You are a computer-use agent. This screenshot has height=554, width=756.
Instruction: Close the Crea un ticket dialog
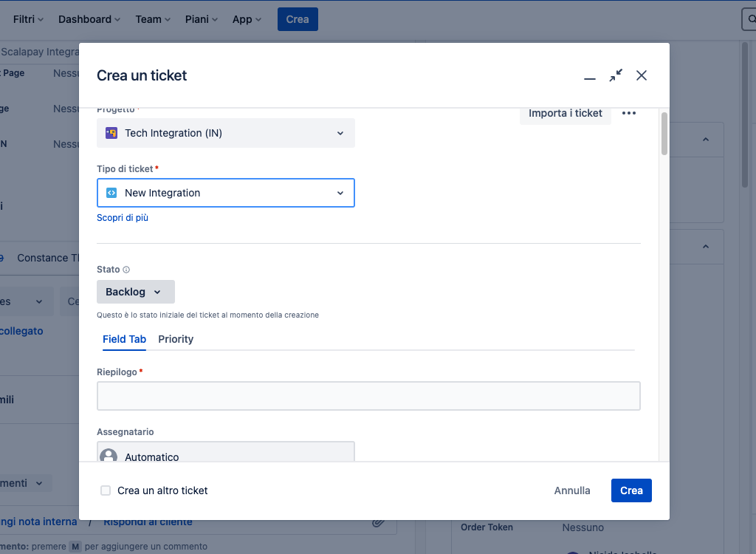pyautogui.click(x=642, y=76)
